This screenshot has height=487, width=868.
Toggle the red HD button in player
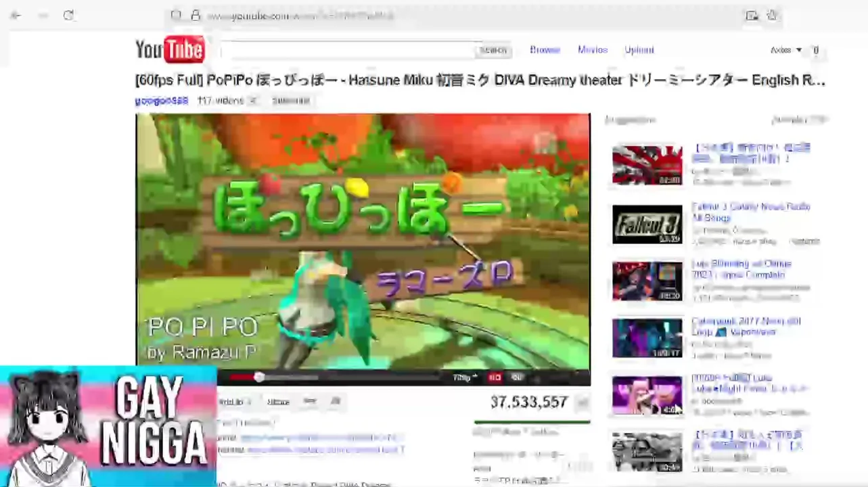pyautogui.click(x=495, y=377)
